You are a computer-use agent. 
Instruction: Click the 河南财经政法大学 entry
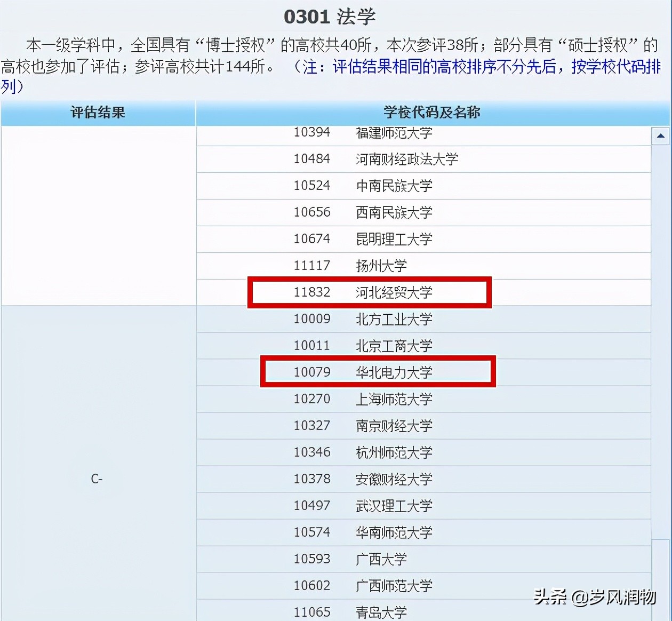point(406,159)
